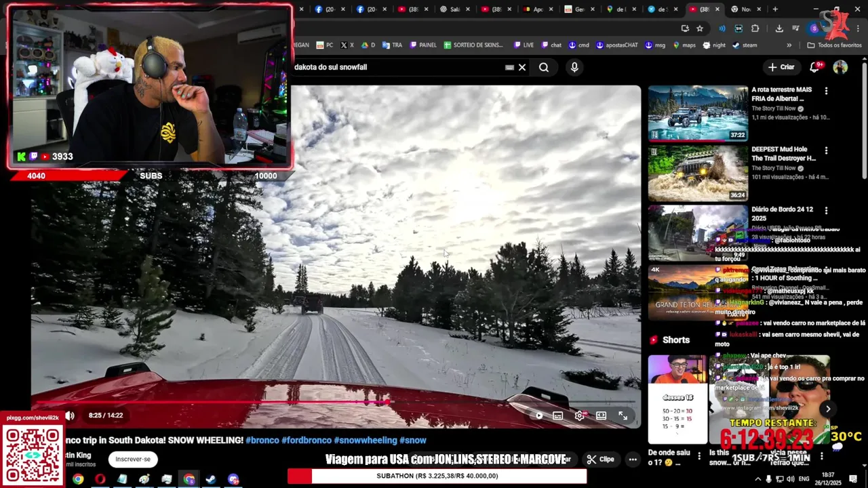Open the YouTube account avatar menu
This screenshot has width=868, height=488.
pyautogui.click(x=840, y=67)
